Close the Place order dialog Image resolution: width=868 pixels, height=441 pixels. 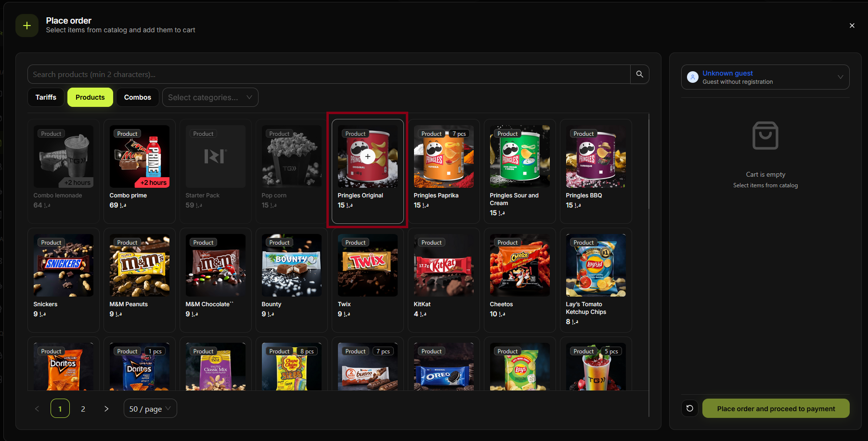point(852,26)
